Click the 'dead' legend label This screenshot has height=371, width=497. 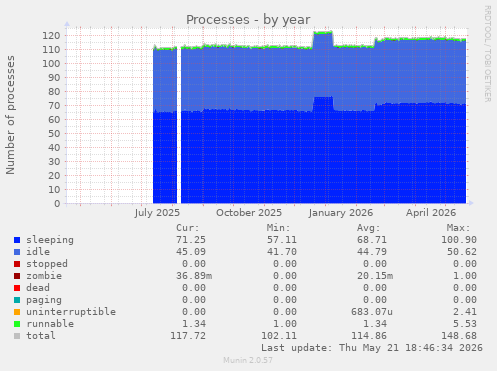(x=38, y=288)
